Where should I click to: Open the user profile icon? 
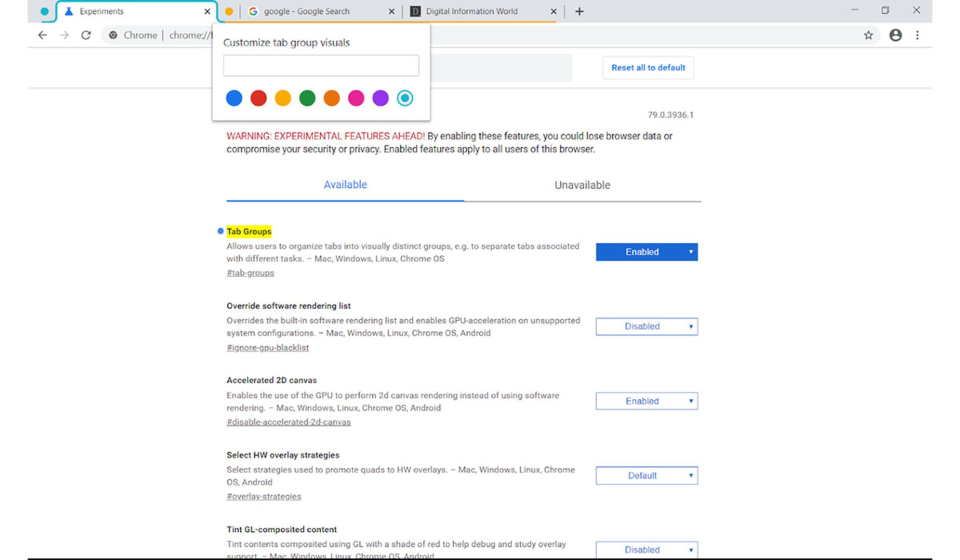point(895,35)
